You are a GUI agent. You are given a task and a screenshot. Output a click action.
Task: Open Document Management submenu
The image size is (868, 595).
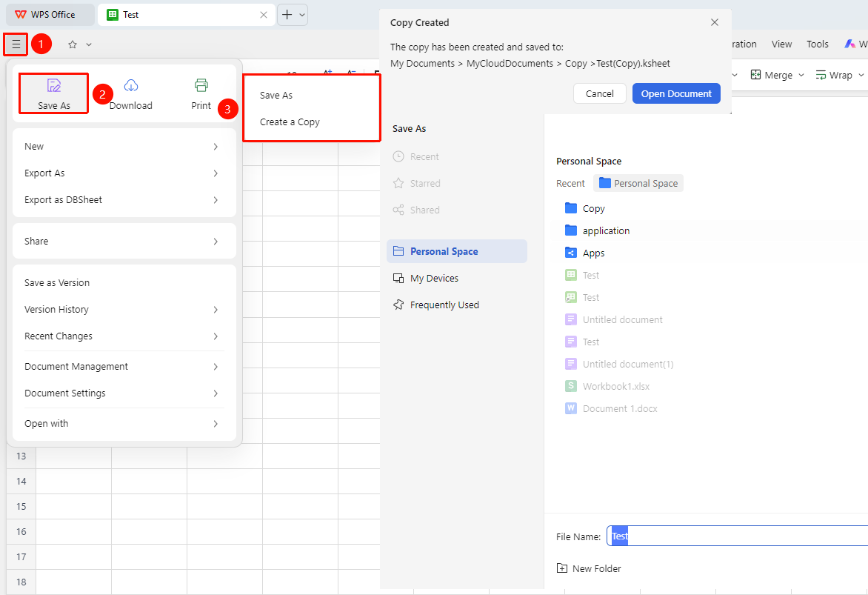124,366
